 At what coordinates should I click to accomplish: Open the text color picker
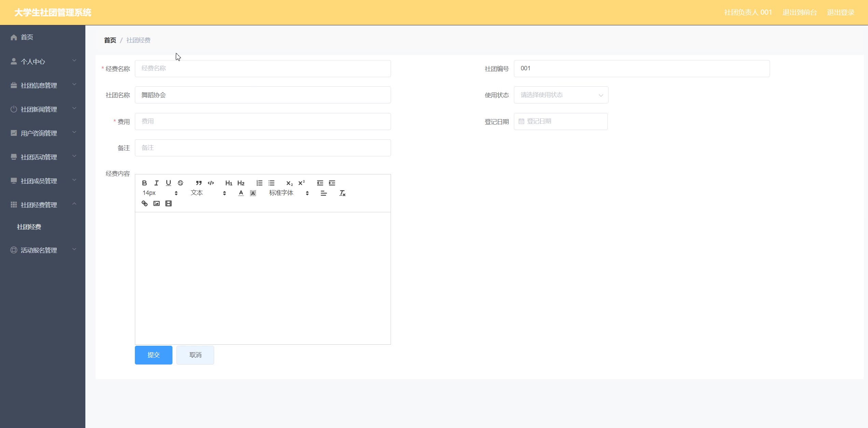pyautogui.click(x=241, y=193)
